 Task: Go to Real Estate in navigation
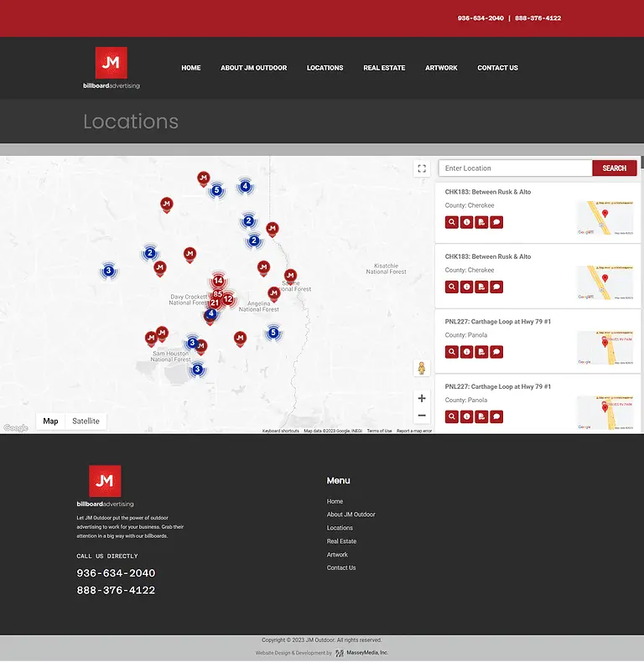pyautogui.click(x=384, y=68)
